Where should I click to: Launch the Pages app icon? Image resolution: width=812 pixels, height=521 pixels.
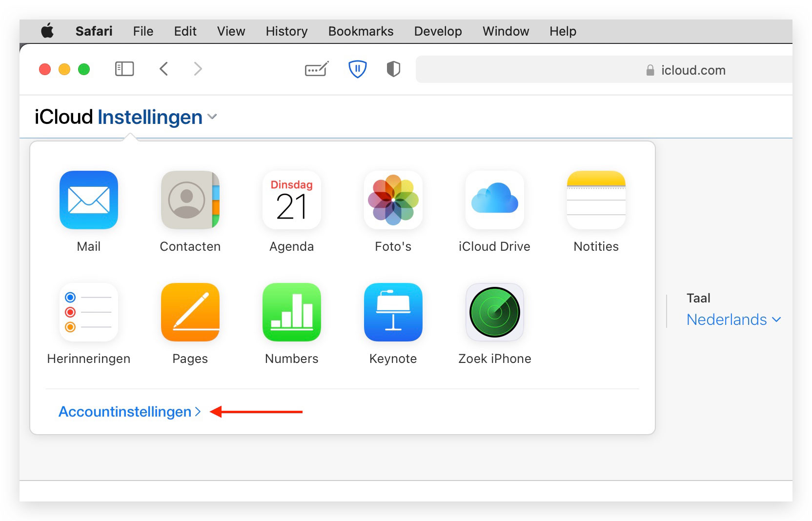tap(190, 312)
